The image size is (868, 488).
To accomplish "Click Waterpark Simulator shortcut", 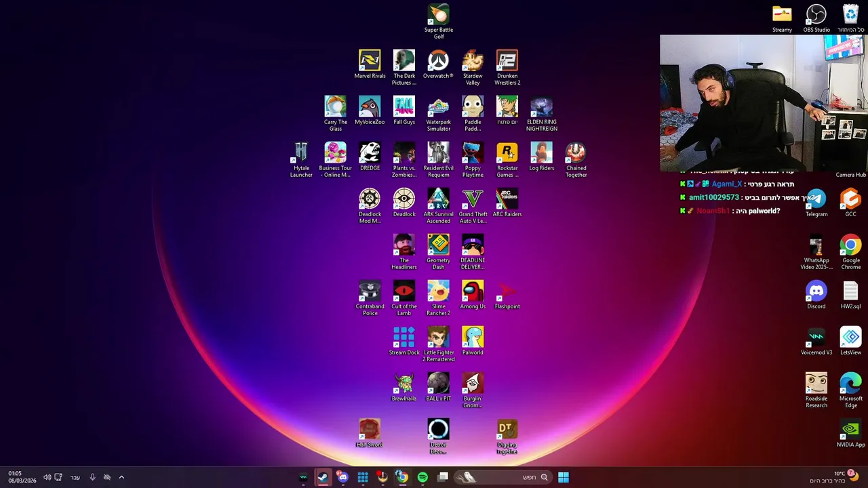I will click(x=438, y=113).
